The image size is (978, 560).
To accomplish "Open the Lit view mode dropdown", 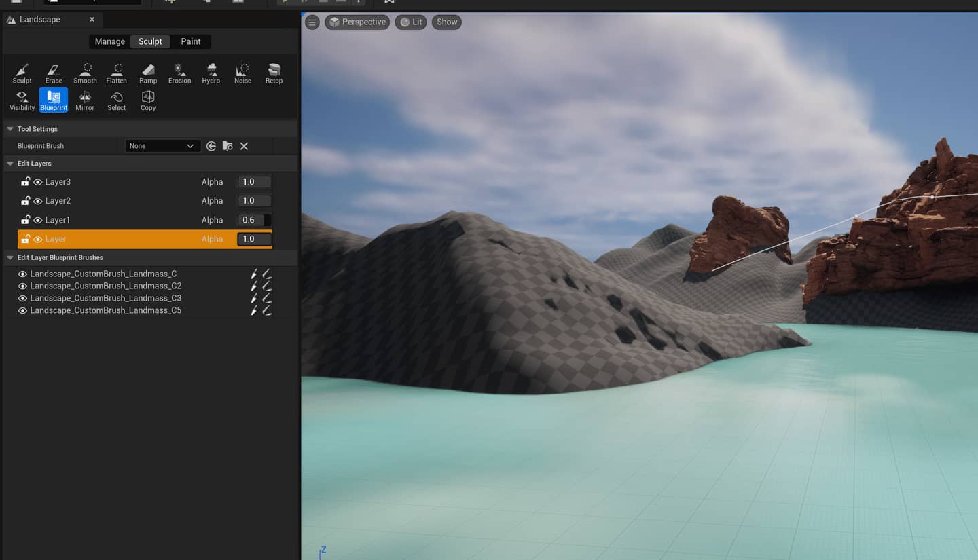I will tap(410, 22).
